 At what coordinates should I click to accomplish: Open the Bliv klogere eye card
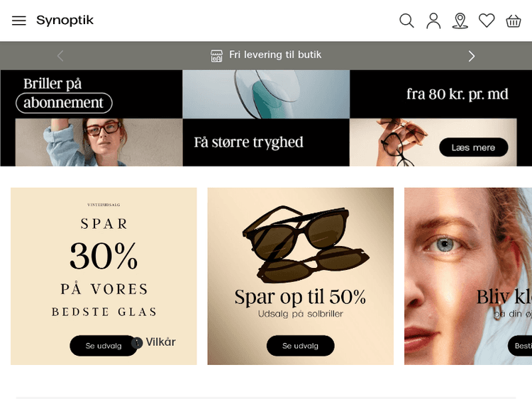pos(468,276)
